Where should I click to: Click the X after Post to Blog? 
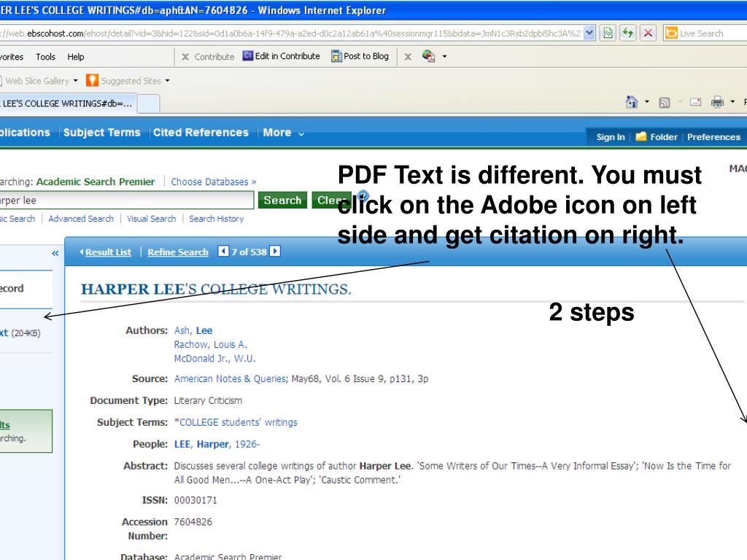[408, 57]
